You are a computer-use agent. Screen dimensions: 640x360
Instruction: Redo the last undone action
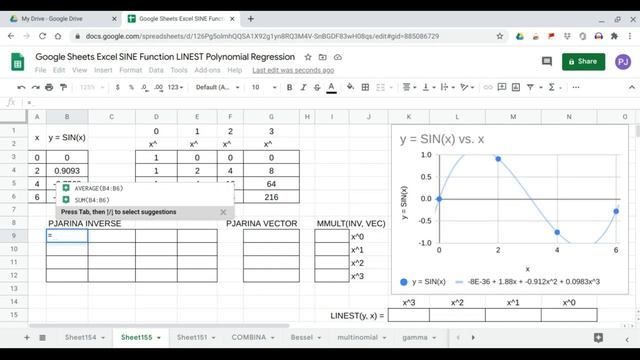pyautogui.click(x=36, y=87)
